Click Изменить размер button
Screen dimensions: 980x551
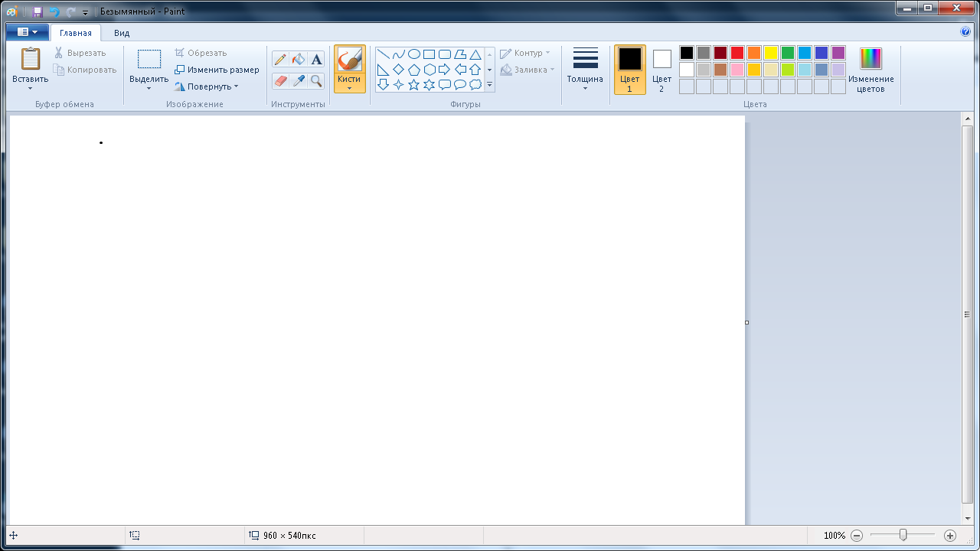[217, 70]
